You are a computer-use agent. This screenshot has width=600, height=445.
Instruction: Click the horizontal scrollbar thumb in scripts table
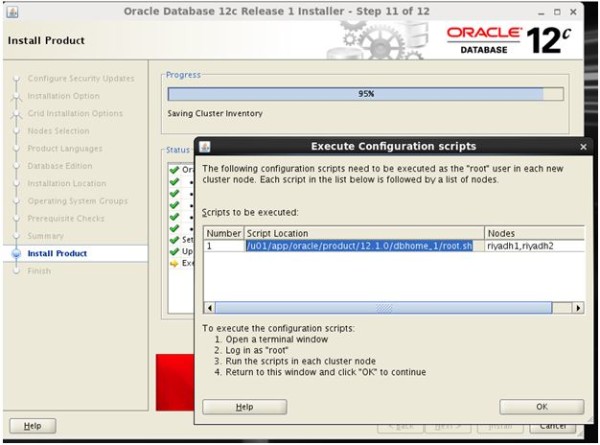coord(383,308)
